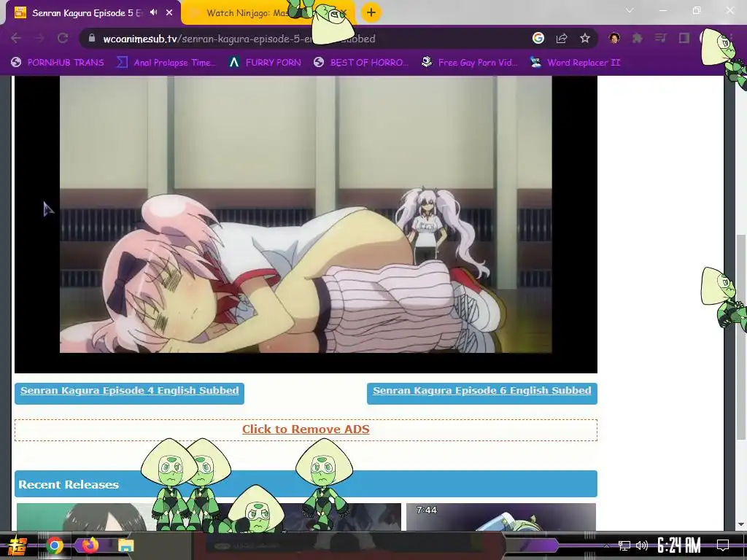Mute the tab via speaker icon
Screen dimensions: 747x560
coord(153,12)
